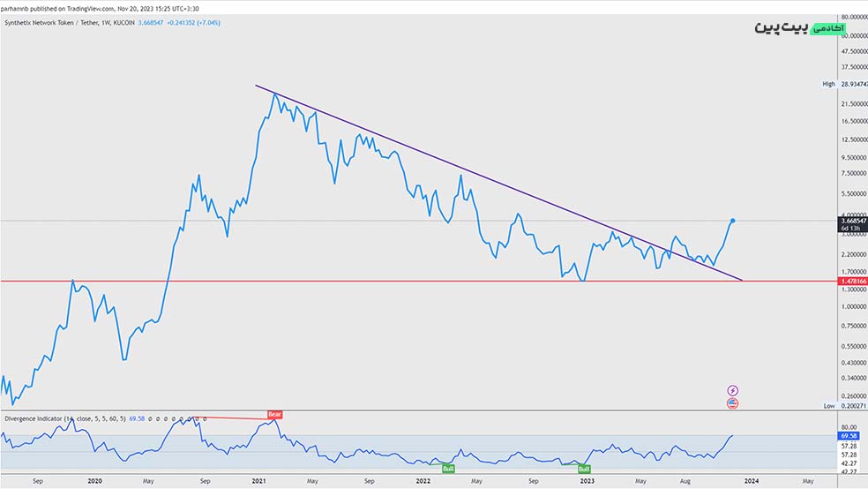Click the TradingView.com link in the header
The height and width of the screenshot is (489, 868).
click(x=90, y=9)
